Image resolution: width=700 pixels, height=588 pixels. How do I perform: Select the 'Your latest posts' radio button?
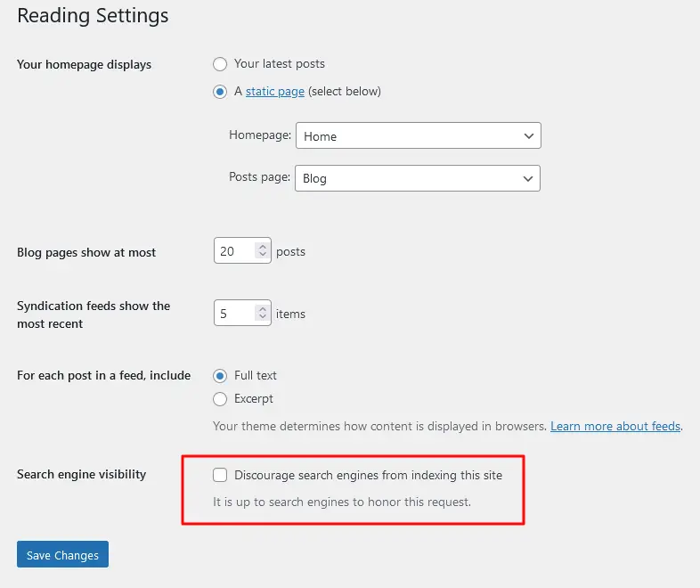(x=220, y=64)
